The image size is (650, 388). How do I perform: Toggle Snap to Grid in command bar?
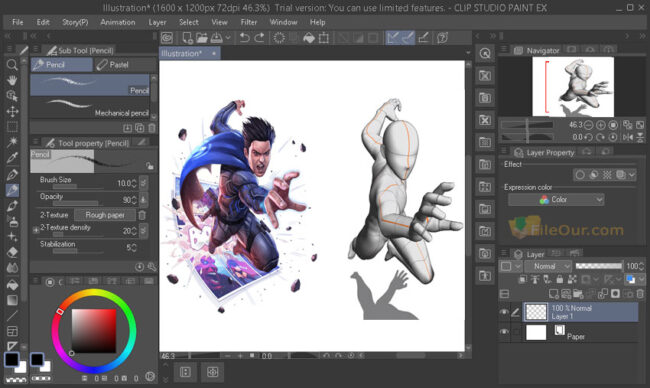point(423,38)
